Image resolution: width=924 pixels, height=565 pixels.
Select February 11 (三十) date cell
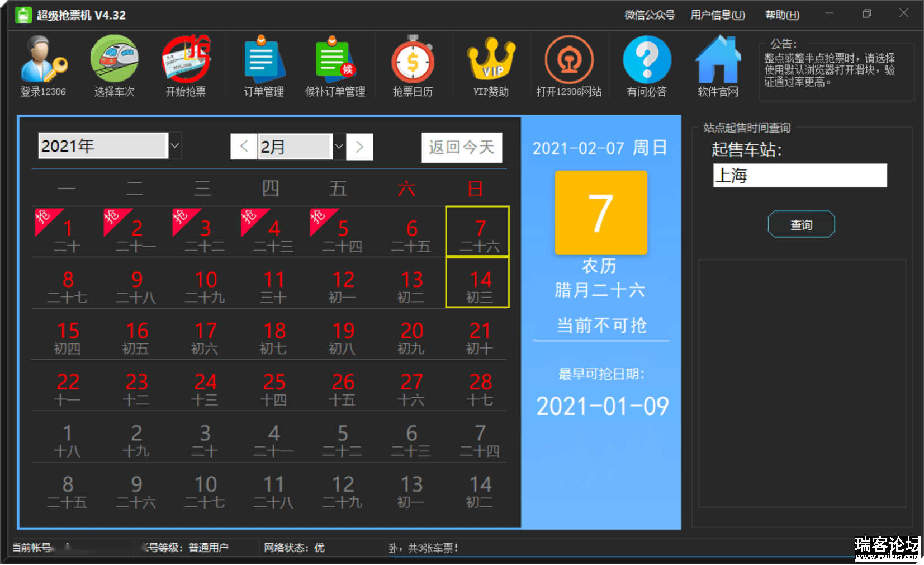(x=273, y=284)
